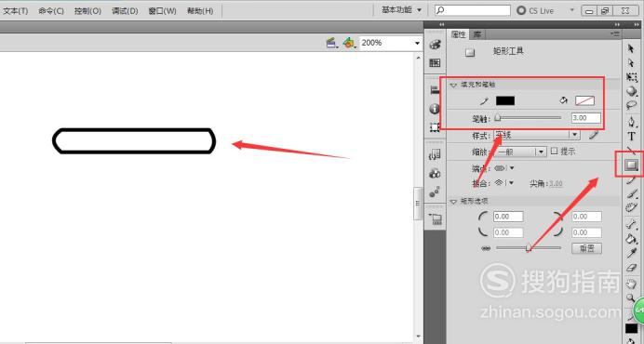Collapse the 填充和笔触 section
This screenshot has width=644, height=344.
tap(453, 85)
